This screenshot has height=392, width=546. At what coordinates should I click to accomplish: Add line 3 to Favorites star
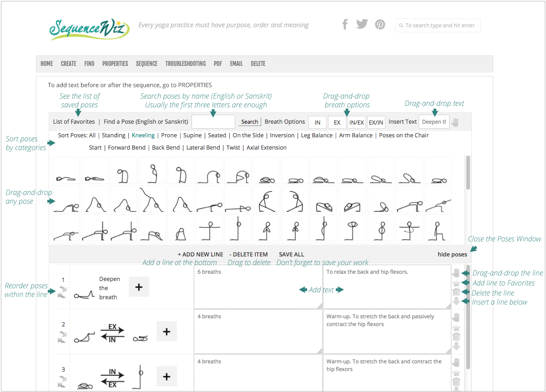point(456,372)
